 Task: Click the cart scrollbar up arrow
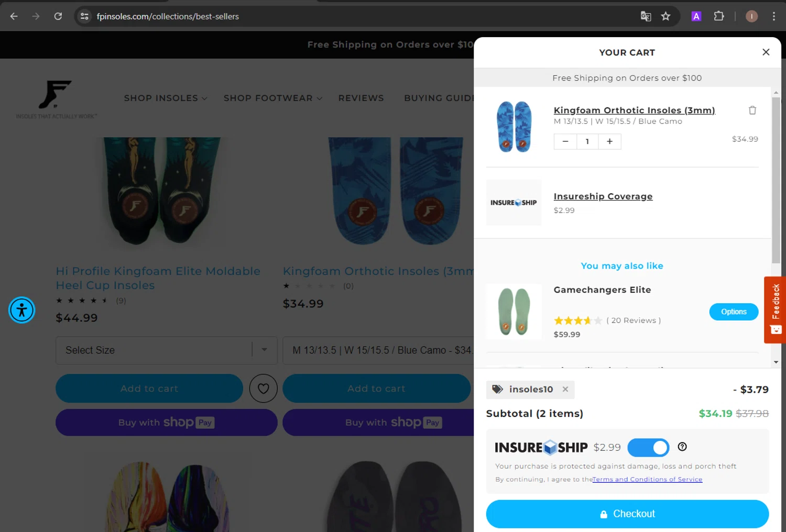pos(776,92)
